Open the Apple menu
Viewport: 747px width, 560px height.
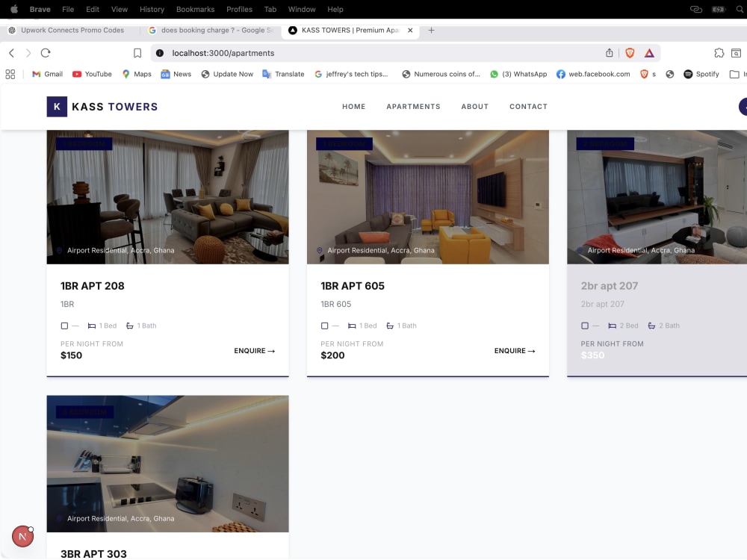pyautogui.click(x=14, y=9)
